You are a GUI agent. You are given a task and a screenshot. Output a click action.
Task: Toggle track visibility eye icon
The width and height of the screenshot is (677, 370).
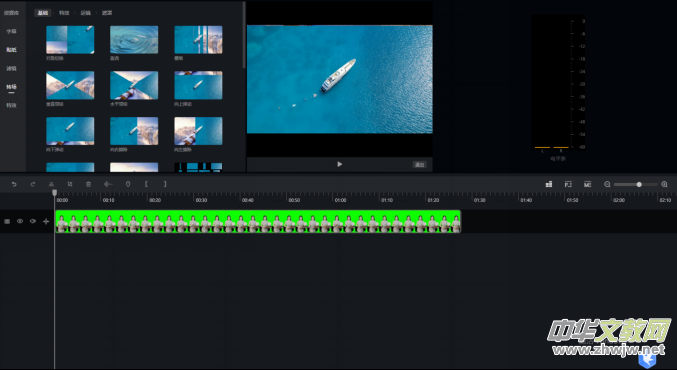pos(20,221)
